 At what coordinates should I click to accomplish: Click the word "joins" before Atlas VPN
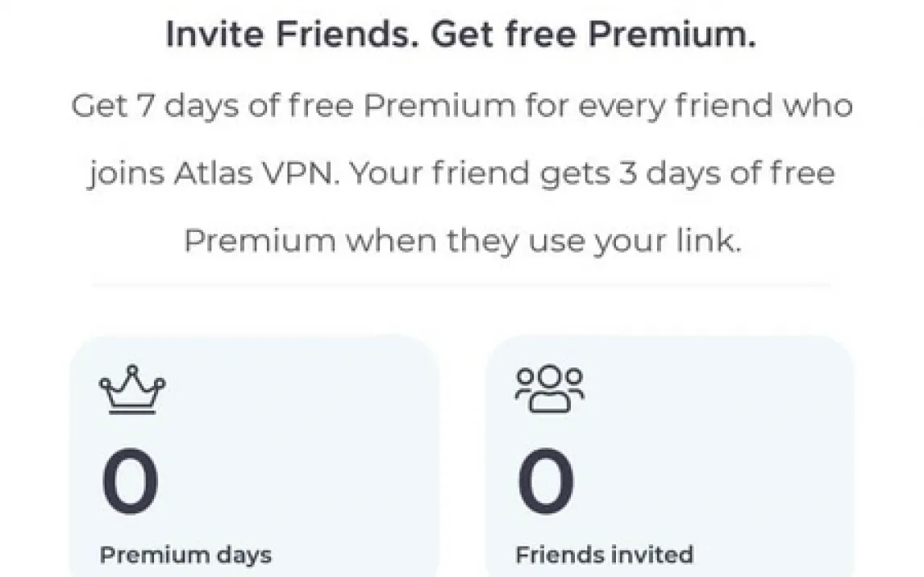[x=122, y=174]
